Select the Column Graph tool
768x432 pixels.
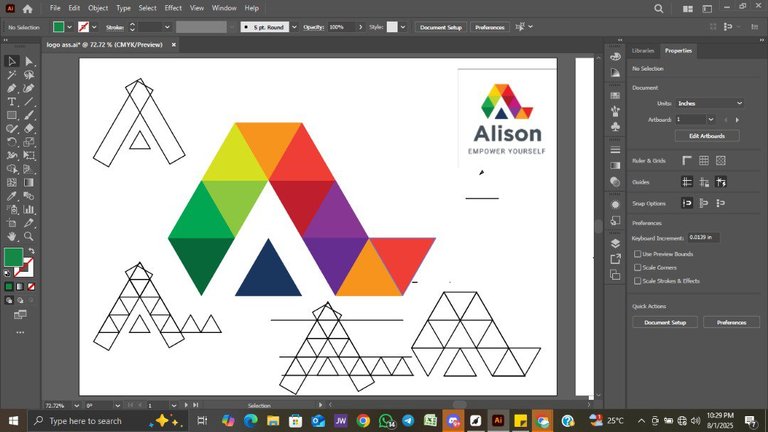pos(29,210)
